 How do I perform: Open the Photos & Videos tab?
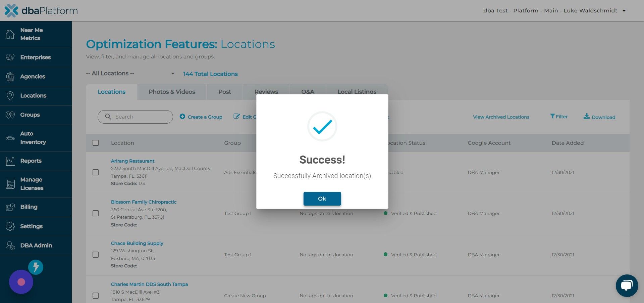coord(171,91)
